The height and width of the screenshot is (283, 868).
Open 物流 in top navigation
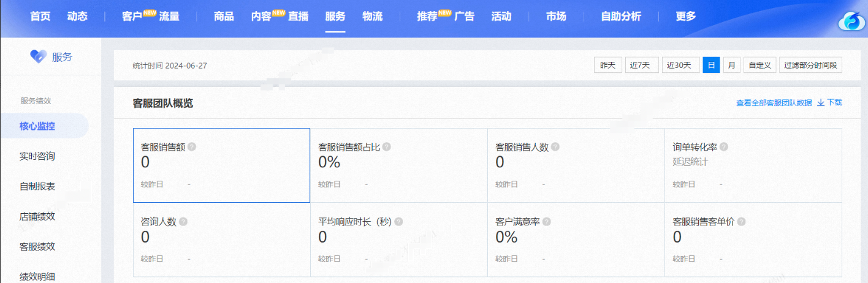click(x=373, y=17)
